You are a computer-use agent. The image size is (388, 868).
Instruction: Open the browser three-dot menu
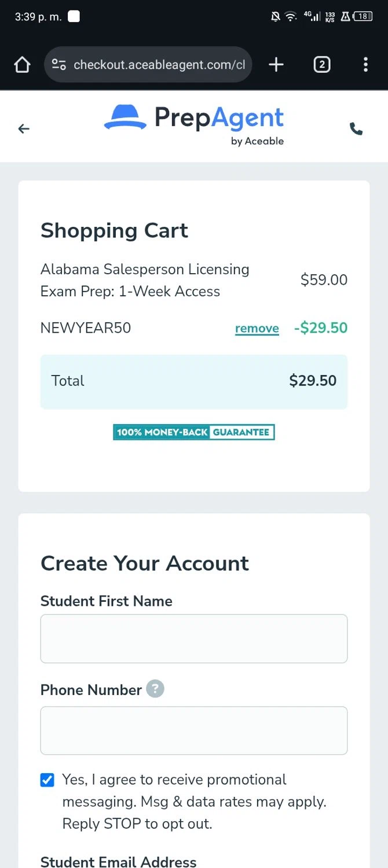coord(365,65)
